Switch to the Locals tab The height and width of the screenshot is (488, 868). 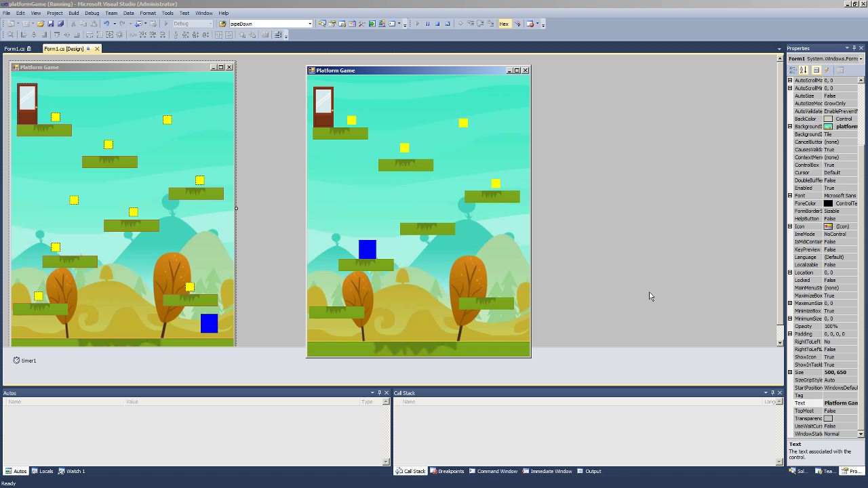(45, 471)
